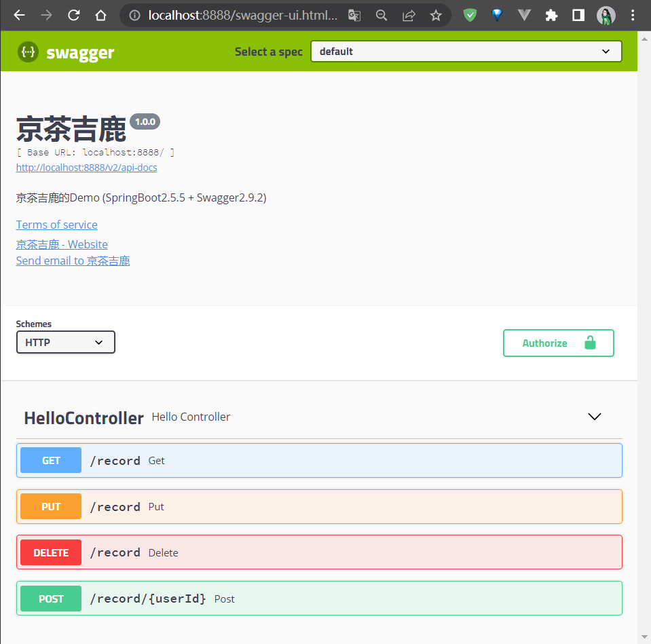The width and height of the screenshot is (651, 644).
Task: Click the Demo description text
Action: (x=141, y=197)
